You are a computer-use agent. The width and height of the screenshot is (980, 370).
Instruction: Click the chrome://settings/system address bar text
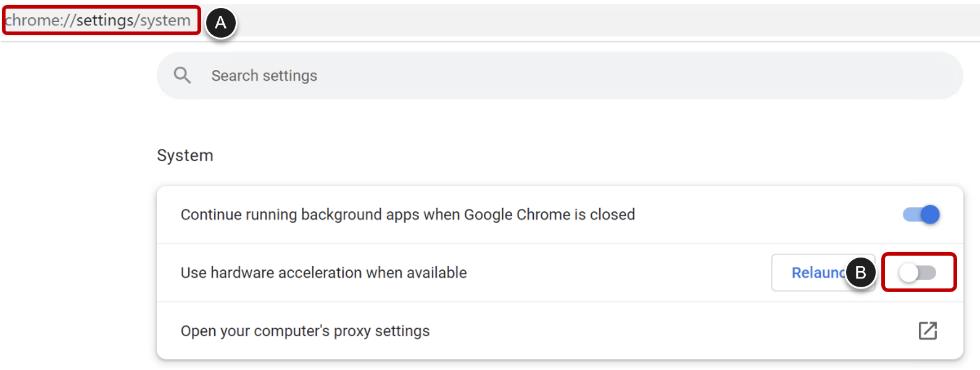point(99,20)
